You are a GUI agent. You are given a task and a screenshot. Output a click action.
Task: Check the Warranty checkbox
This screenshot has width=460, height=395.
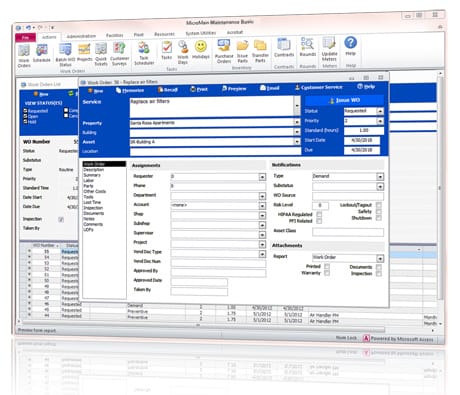tap(327, 273)
